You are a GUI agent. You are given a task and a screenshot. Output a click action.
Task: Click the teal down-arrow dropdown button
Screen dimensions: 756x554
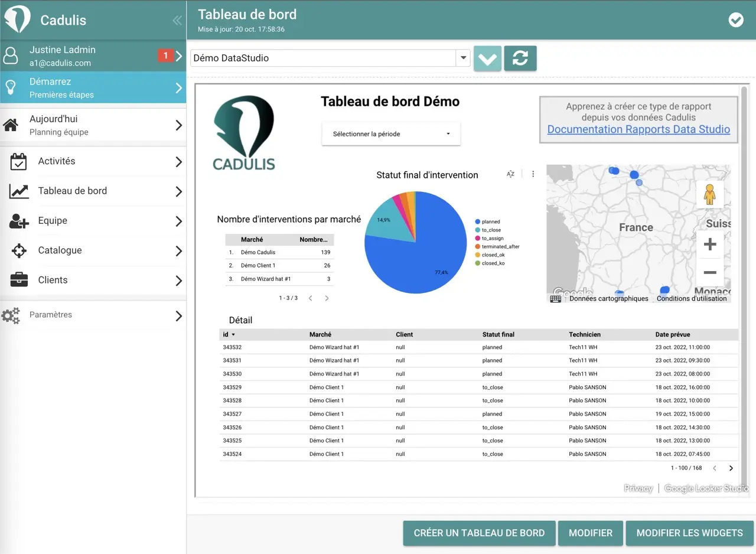pos(487,58)
